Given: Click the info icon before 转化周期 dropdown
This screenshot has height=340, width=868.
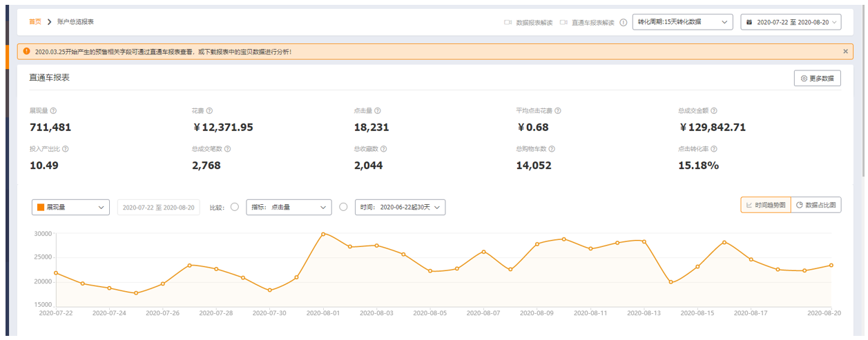Looking at the screenshot, I should [x=624, y=22].
